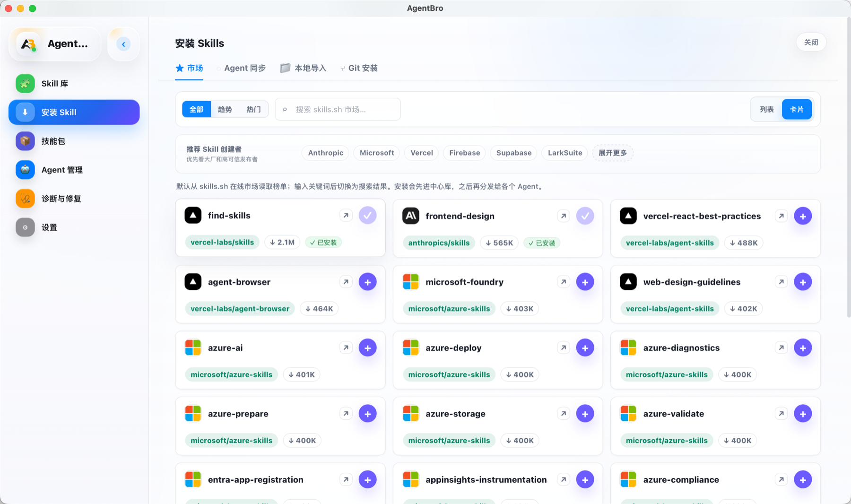
Task: Open the Git 安装 tab
Action: (x=359, y=68)
